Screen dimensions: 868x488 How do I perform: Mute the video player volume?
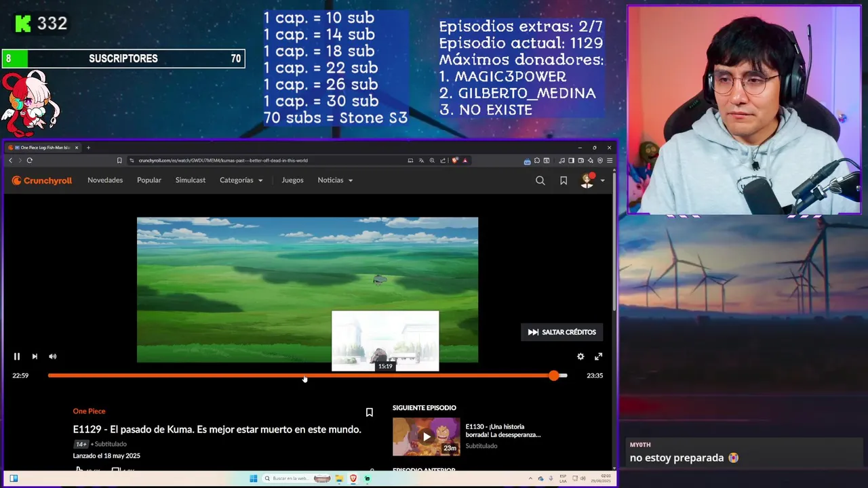pyautogui.click(x=53, y=357)
